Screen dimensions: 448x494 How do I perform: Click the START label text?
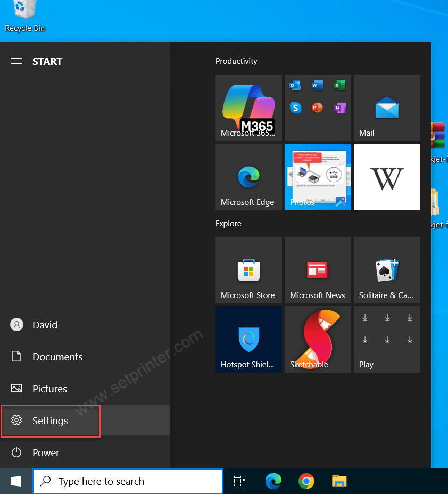pos(47,61)
